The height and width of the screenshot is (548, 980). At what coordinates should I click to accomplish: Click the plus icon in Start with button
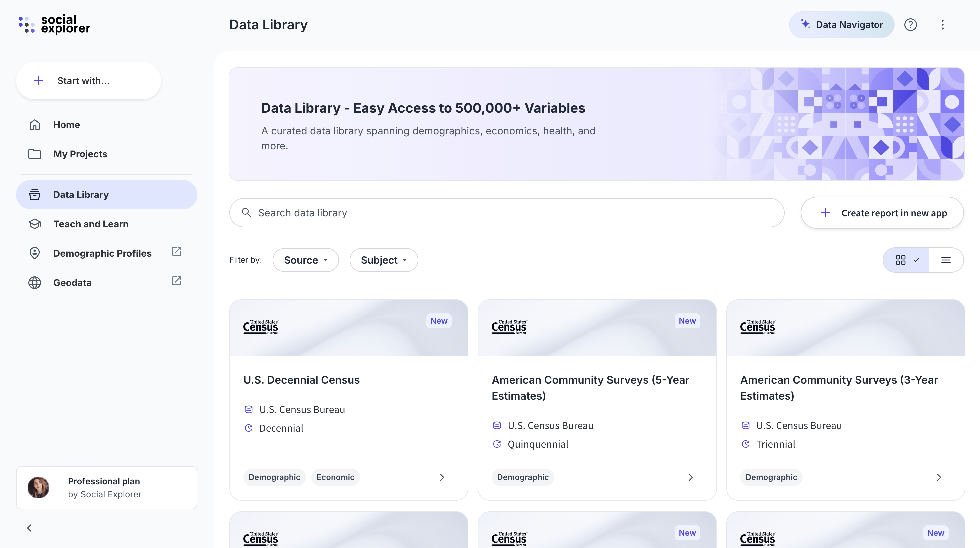pos(38,81)
